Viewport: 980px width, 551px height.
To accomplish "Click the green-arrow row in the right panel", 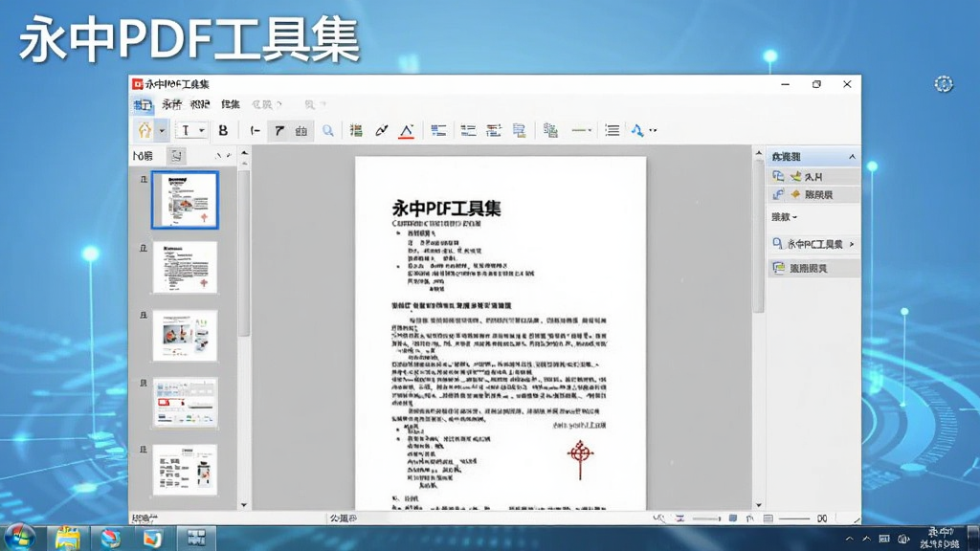I will coord(813,177).
